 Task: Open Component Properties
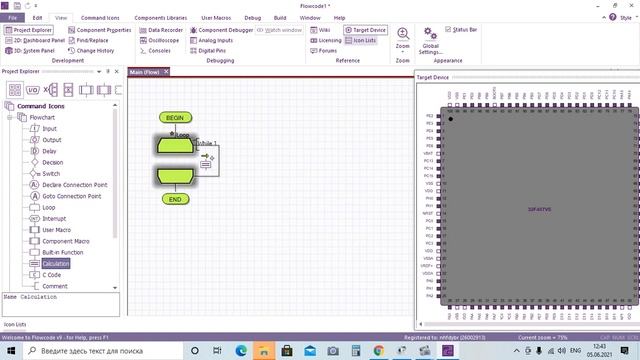point(100,30)
